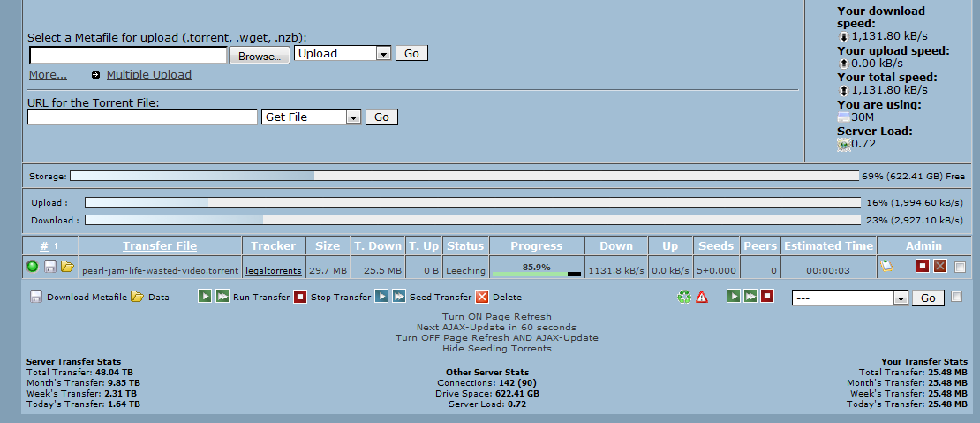Tick the checkbox in the torrent's Admin column

960,268
